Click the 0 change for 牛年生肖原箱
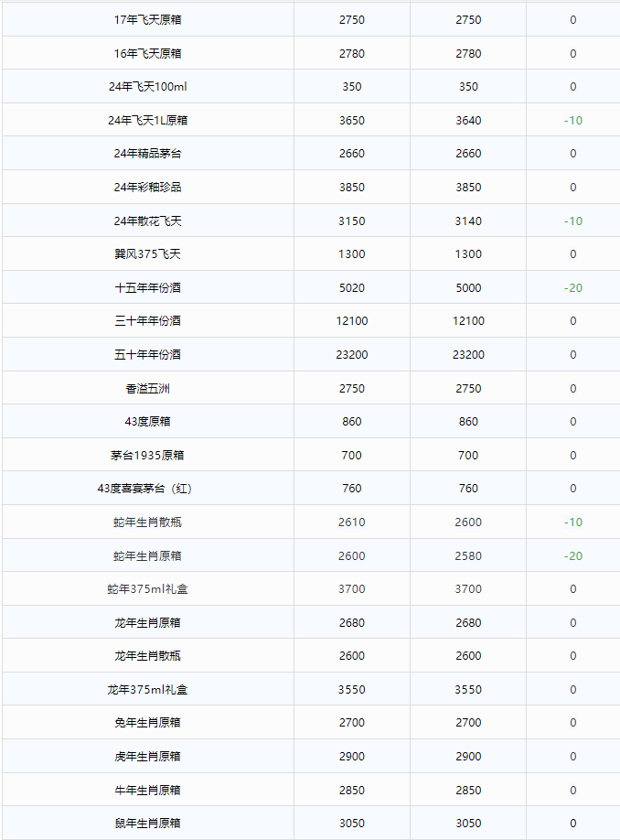Screen dimensions: 620x840 (x=572, y=791)
